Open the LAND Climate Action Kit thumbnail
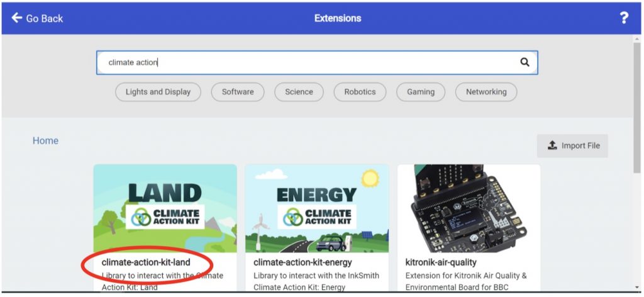The height and width of the screenshot is (297, 644). (x=165, y=208)
